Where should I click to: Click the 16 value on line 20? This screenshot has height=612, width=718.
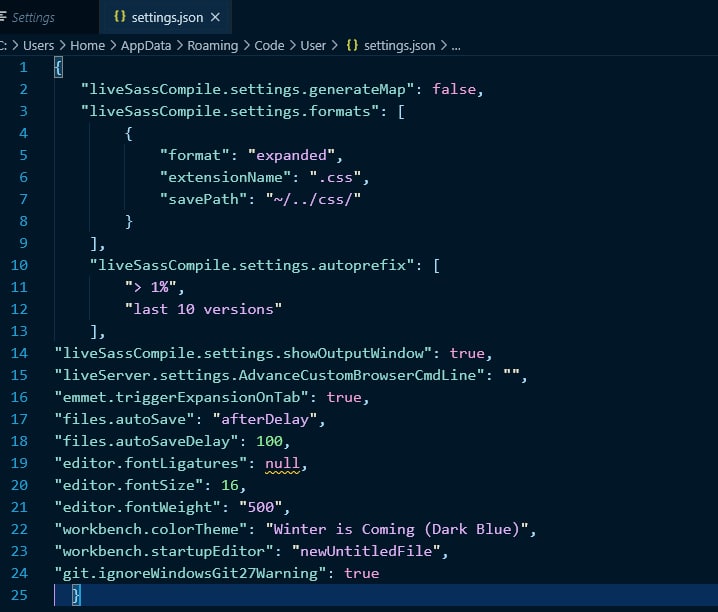tap(230, 485)
